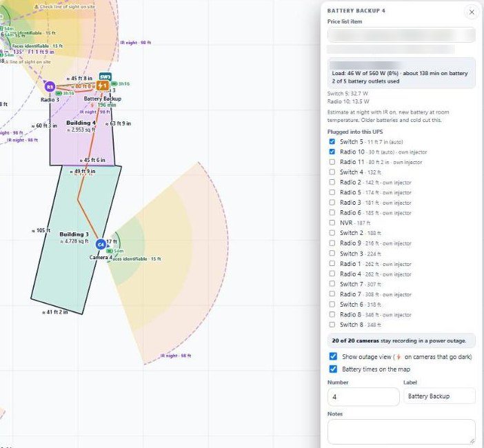Check Radio 8 in the plugged list
This screenshot has width=484, height=448.
332,314
